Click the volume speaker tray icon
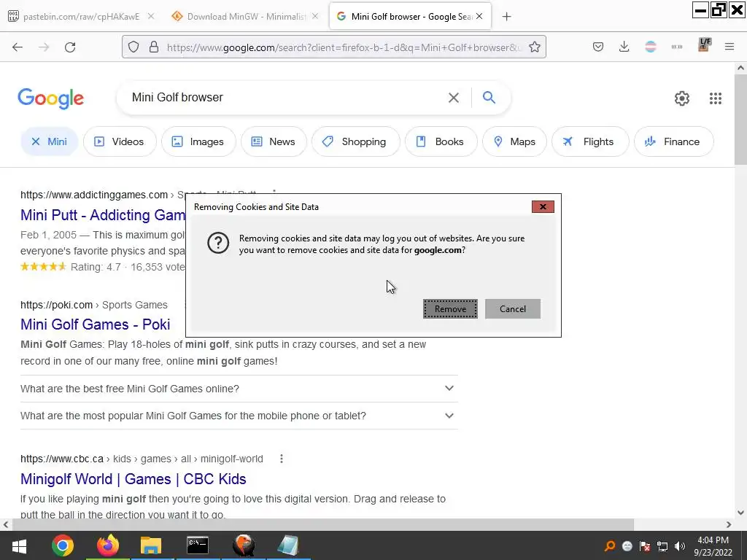747x560 pixels. pos(680,546)
